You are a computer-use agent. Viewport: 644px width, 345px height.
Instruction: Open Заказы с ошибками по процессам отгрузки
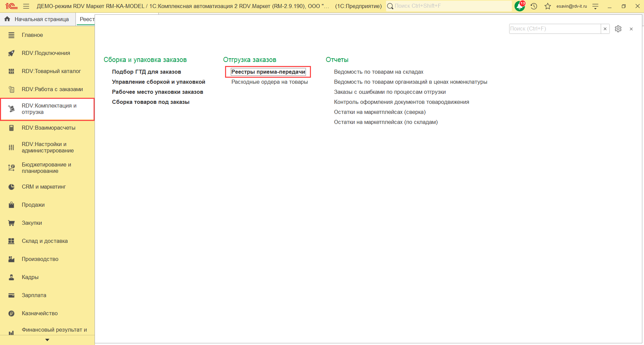[390, 92]
